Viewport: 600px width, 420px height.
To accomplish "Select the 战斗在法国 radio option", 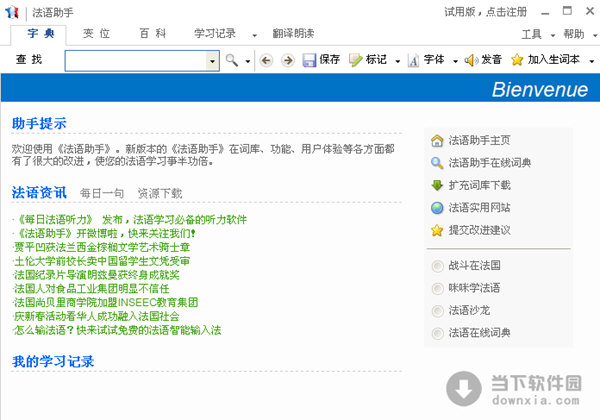I will [x=437, y=266].
